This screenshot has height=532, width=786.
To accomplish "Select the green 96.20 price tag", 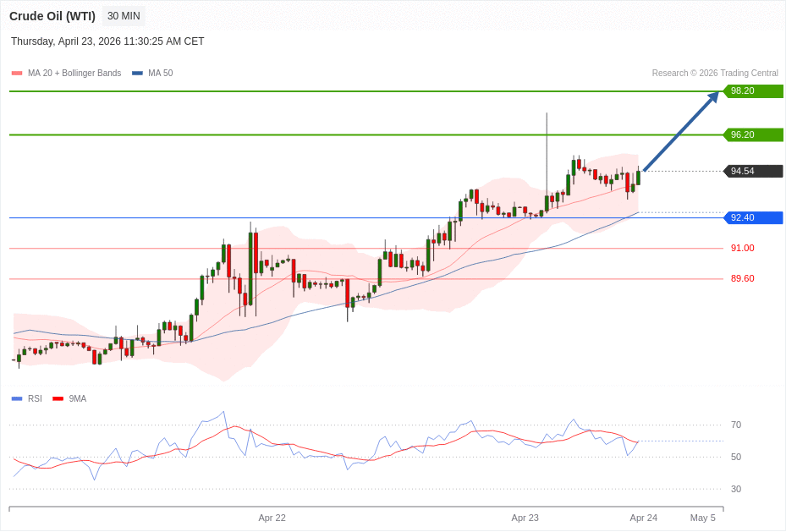I will coord(753,134).
